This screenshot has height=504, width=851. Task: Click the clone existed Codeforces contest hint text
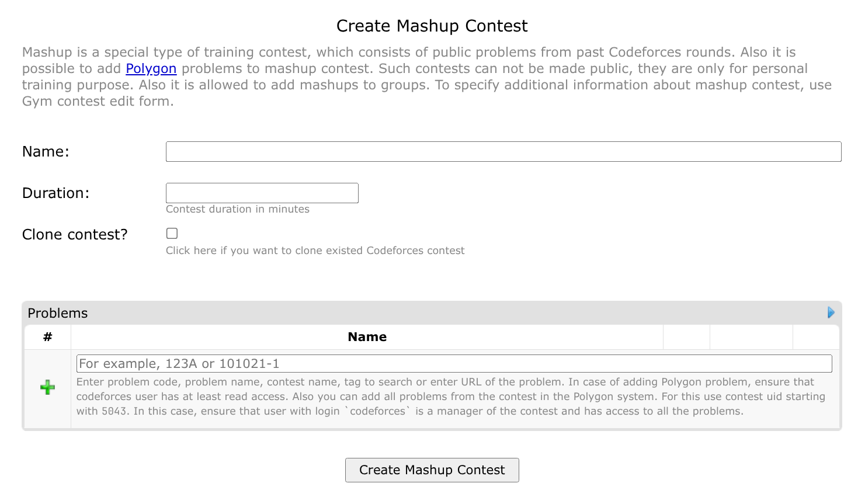(315, 251)
